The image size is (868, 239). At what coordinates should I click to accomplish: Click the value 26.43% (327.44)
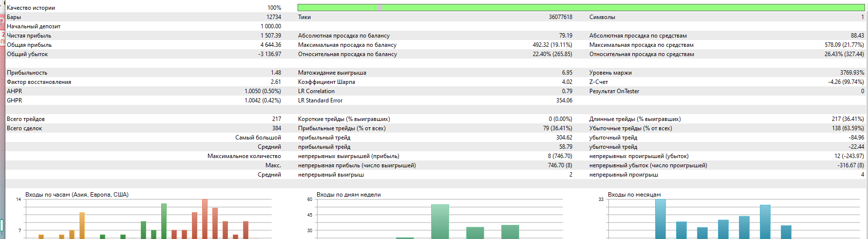pos(844,54)
